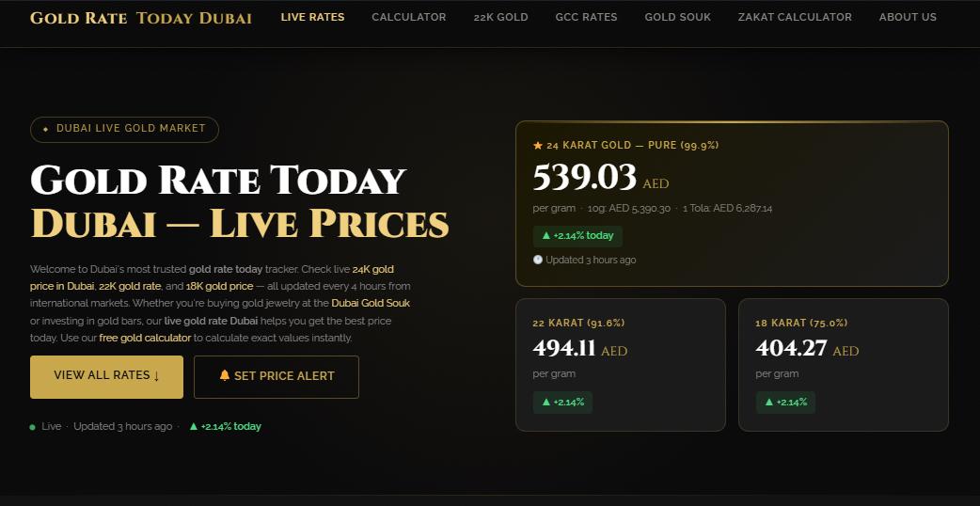
Task: Follow the free gold calculator link
Action: [x=145, y=338]
